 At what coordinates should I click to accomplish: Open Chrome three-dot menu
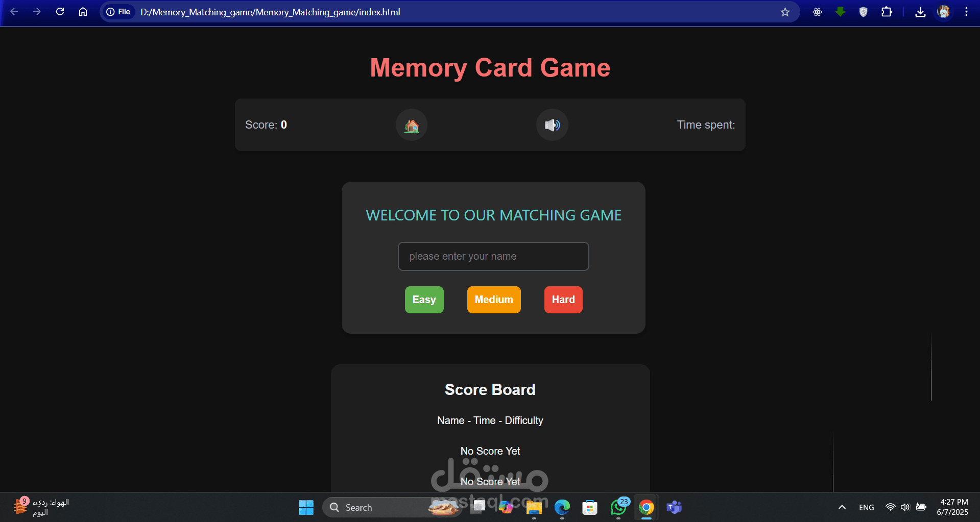(966, 12)
